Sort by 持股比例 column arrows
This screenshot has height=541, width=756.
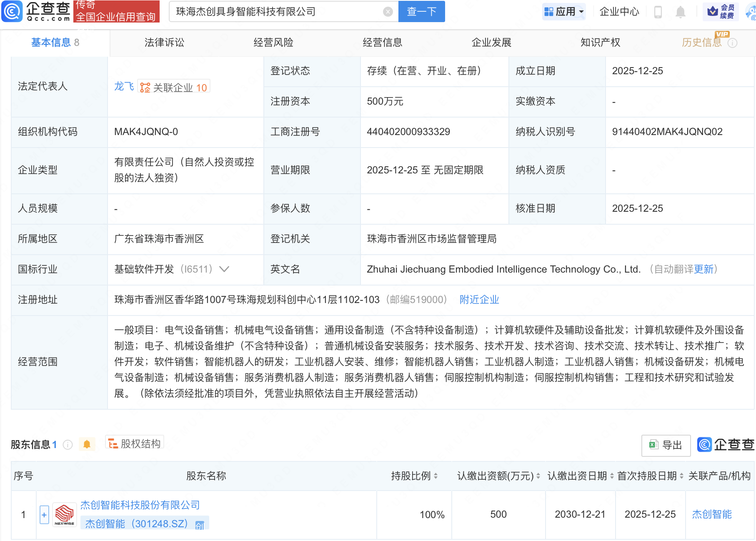click(436, 476)
